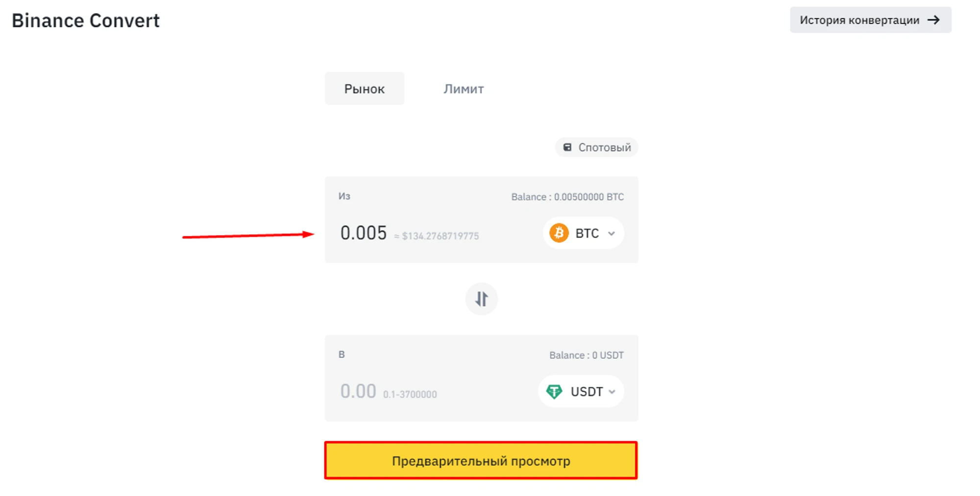Click the USDT currency label
980x496 pixels.
pyautogui.click(x=587, y=392)
